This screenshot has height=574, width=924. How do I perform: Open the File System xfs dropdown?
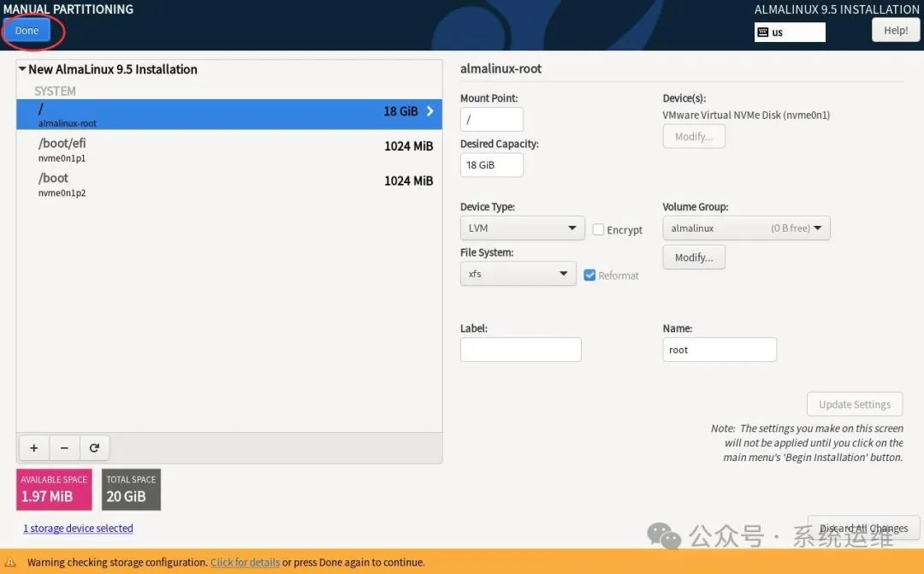pos(518,274)
